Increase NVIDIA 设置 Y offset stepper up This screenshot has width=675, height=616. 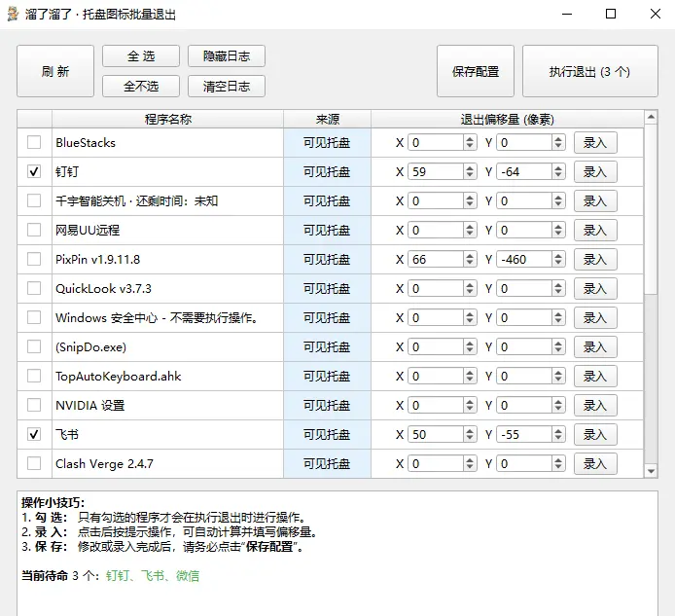pos(558,402)
